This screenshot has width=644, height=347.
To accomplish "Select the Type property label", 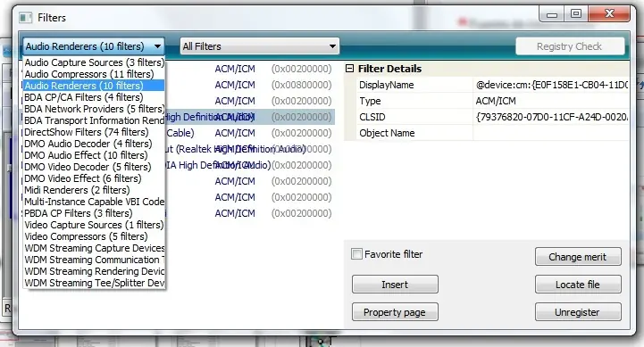I will tap(370, 101).
